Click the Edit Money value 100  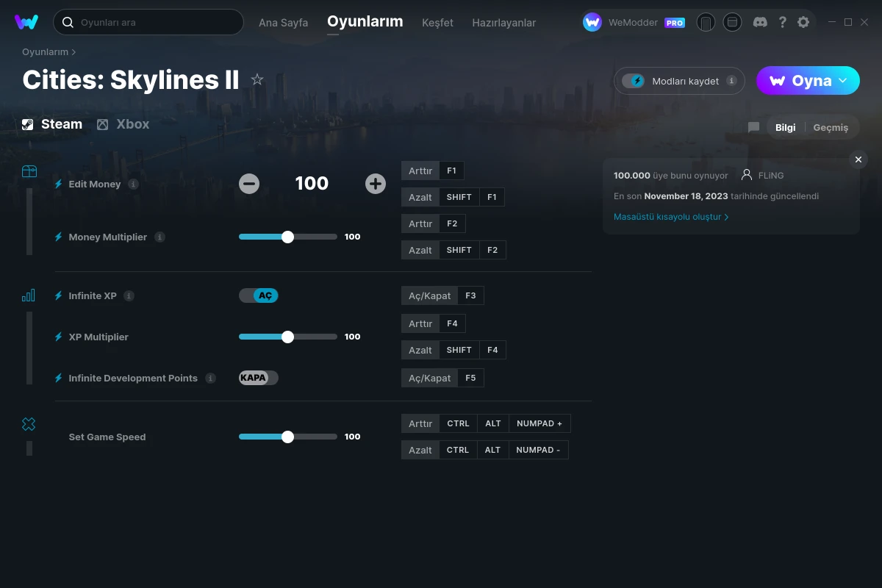312,184
